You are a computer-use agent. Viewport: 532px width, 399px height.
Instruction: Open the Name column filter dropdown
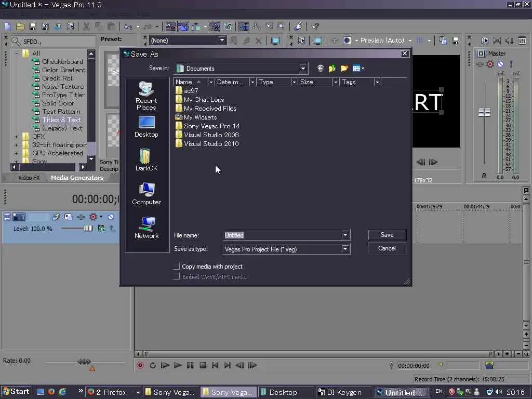pyautogui.click(x=211, y=82)
